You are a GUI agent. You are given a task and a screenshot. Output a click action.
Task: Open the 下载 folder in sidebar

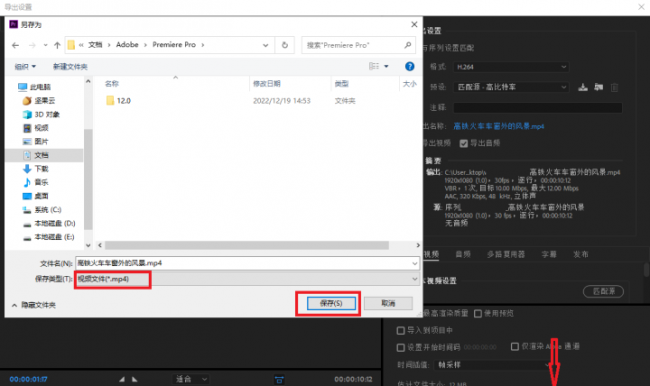[36, 169]
